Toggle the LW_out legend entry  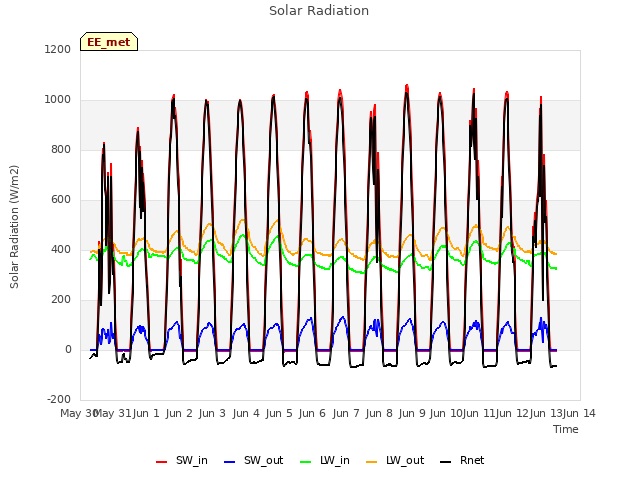click(395, 460)
